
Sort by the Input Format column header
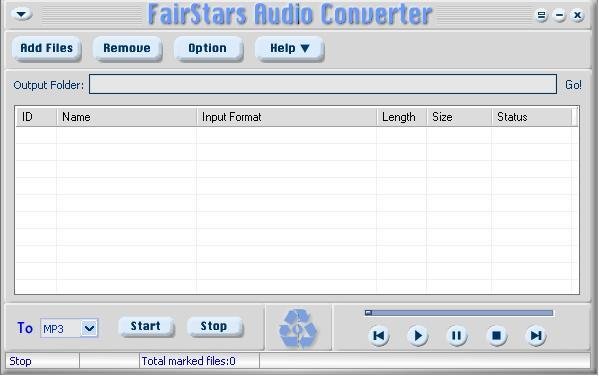pos(287,117)
